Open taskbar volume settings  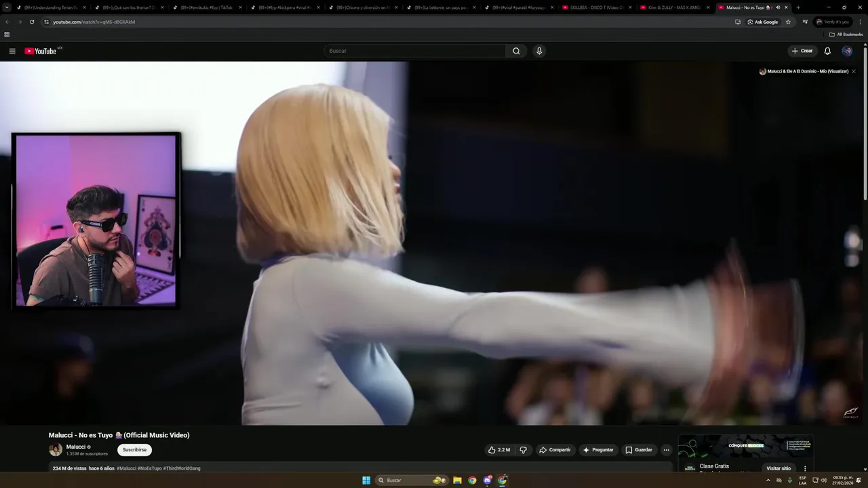[824, 481]
